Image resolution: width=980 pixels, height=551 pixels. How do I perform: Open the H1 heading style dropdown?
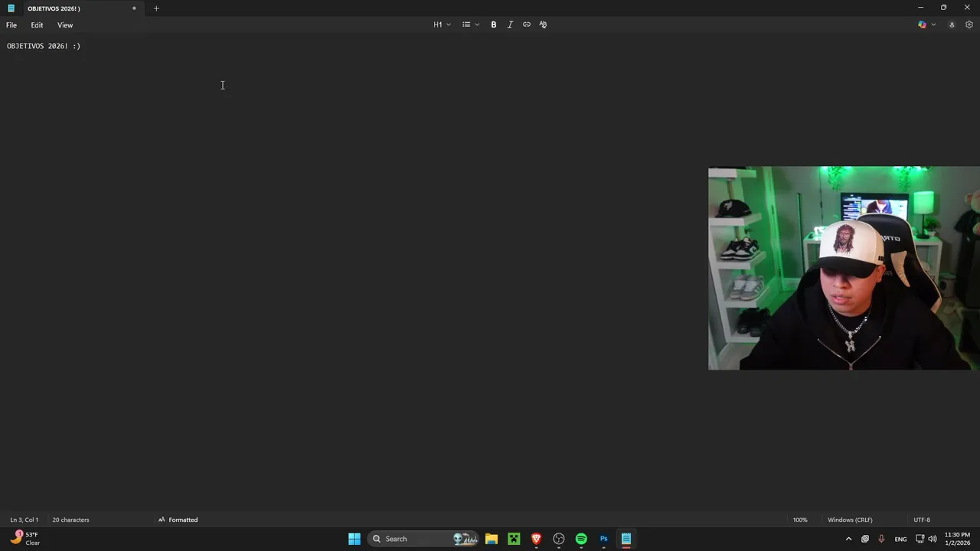[442, 24]
